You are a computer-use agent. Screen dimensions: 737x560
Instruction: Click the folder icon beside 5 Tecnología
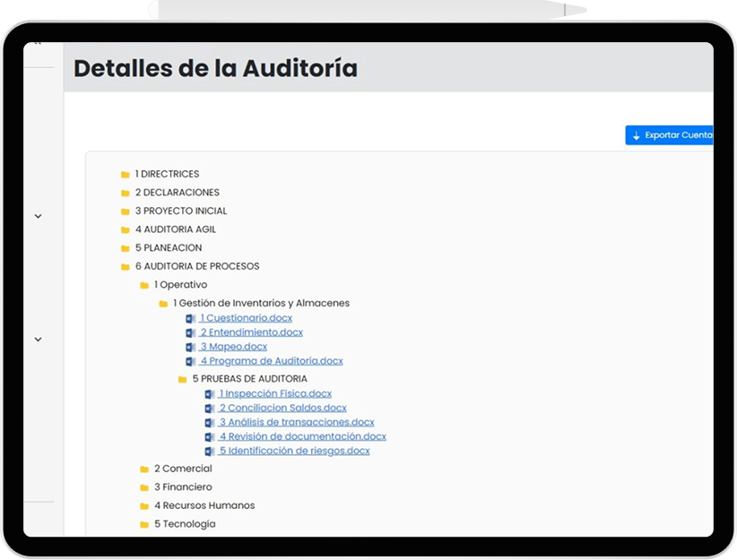[144, 524]
